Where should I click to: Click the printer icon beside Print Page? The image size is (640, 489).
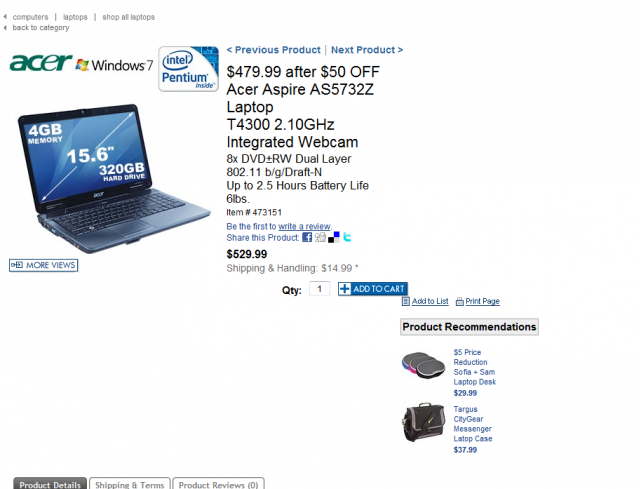[460, 302]
